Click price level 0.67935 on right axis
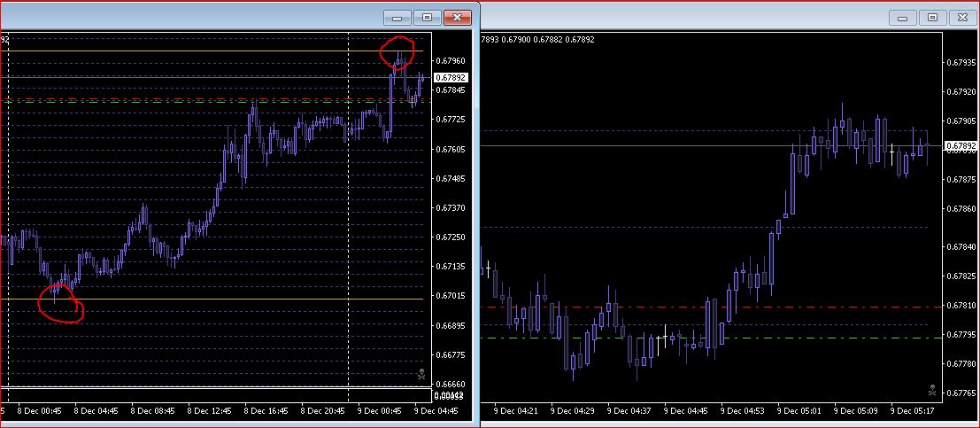The height and width of the screenshot is (428, 980). coord(961,63)
